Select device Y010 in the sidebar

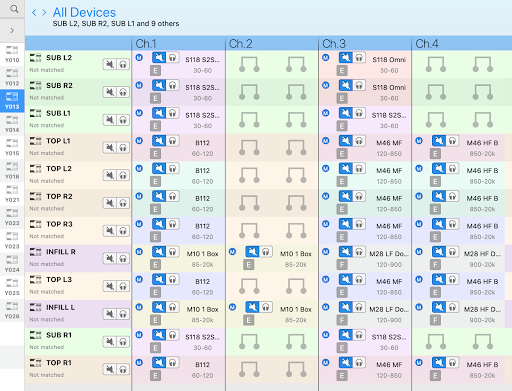click(x=12, y=55)
